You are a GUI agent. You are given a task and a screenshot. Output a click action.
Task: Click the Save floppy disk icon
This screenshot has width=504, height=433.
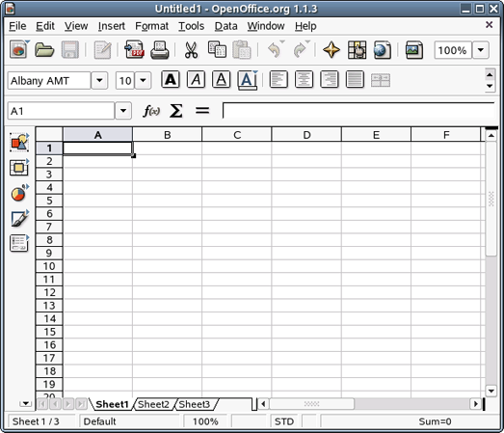[x=70, y=50]
